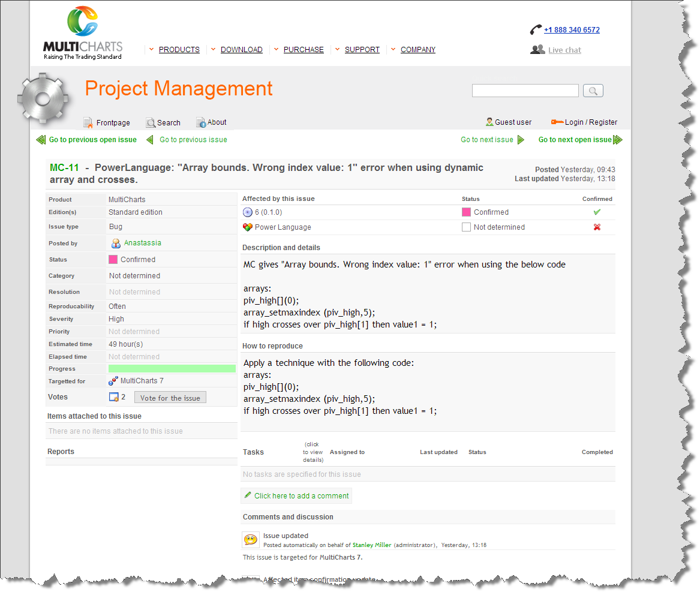Click Login / Register
The width and height of the screenshot is (700, 592).
pos(591,122)
